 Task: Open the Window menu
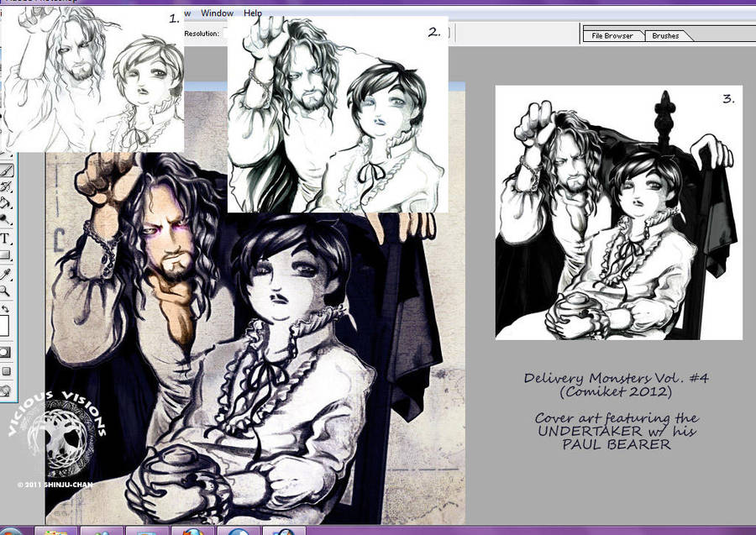pyautogui.click(x=217, y=13)
